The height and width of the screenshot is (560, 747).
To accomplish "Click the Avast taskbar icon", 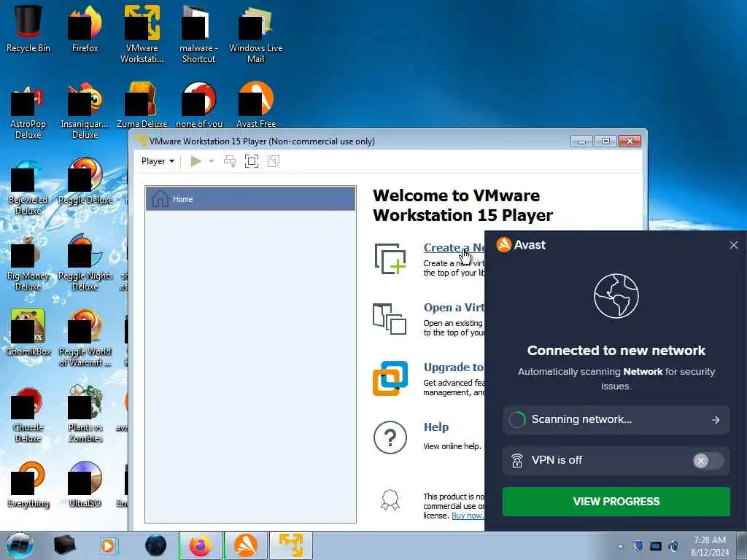I will pyautogui.click(x=246, y=545).
